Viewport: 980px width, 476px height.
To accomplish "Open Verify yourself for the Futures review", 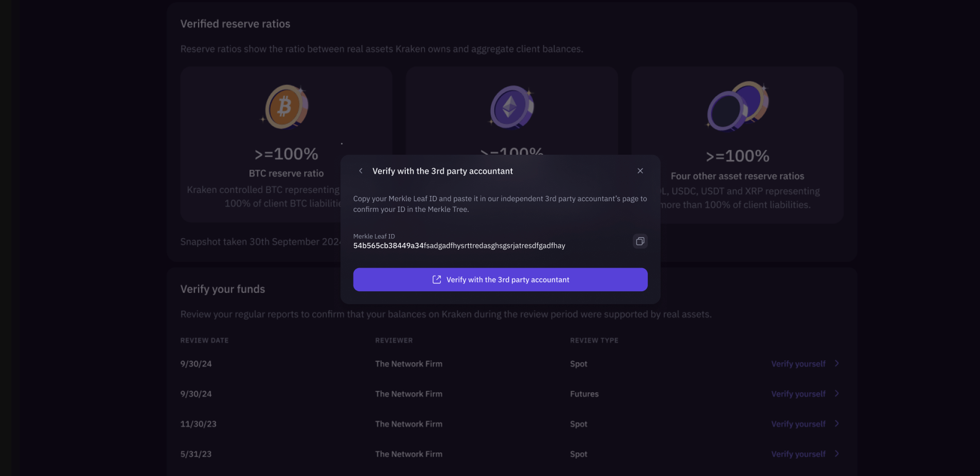I will (799, 393).
